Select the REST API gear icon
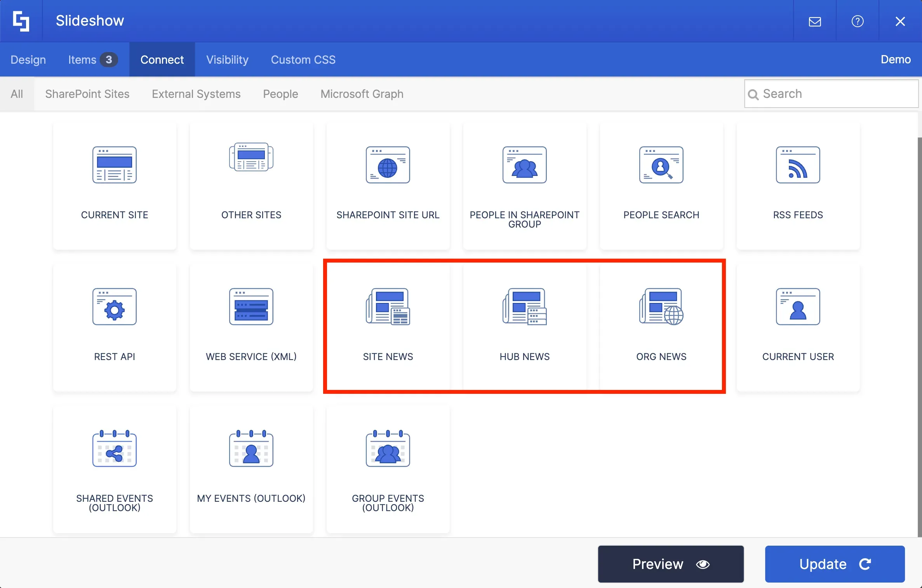Viewport: 922px width, 588px height. click(x=115, y=306)
